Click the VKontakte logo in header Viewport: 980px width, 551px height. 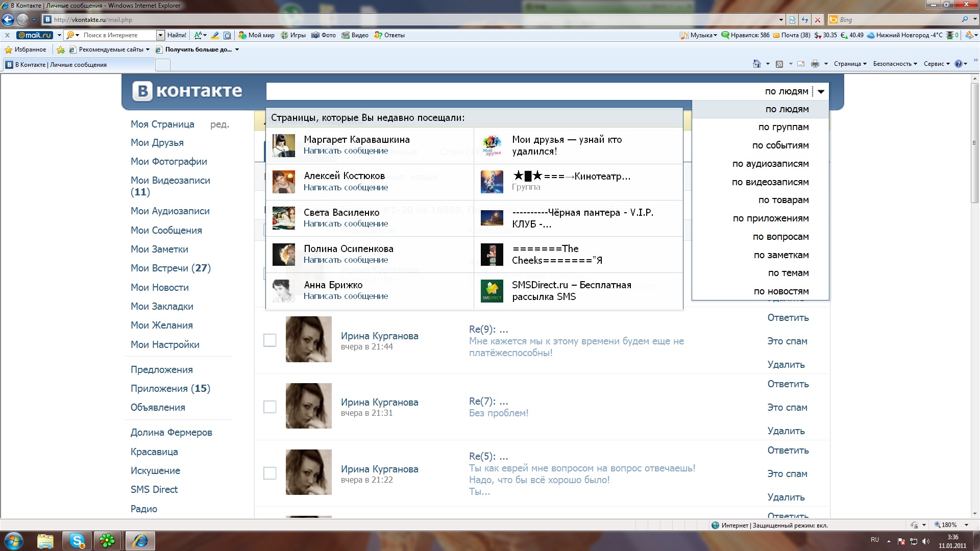[x=187, y=91]
